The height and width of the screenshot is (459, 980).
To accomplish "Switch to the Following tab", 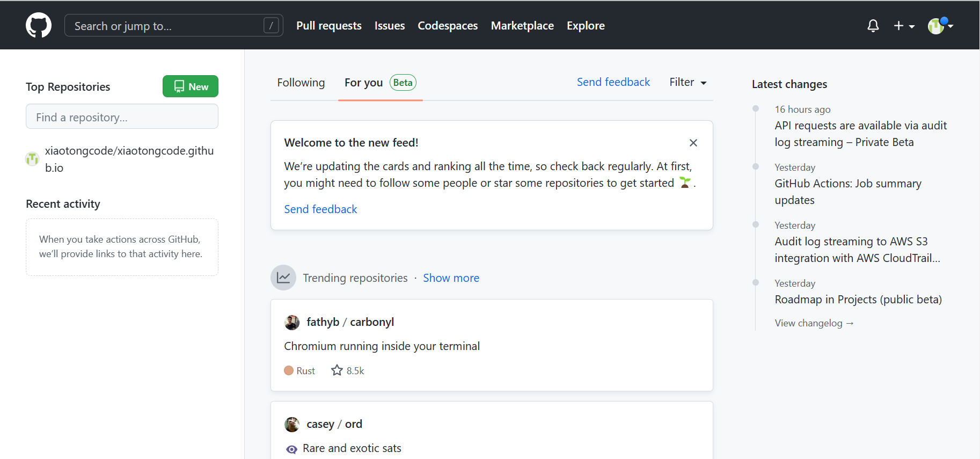I will (301, 83).
